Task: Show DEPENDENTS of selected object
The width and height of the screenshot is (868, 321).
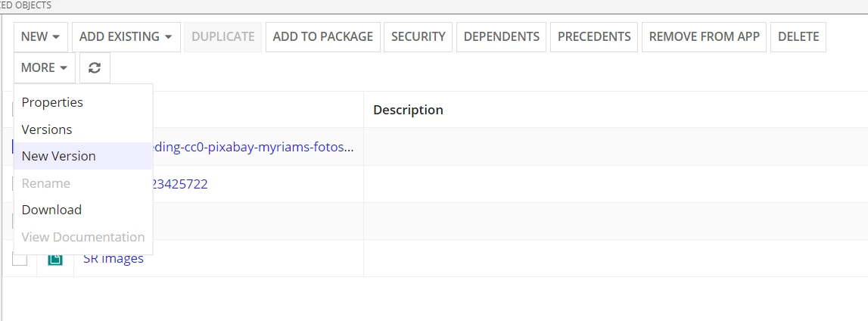Action: 502,36
